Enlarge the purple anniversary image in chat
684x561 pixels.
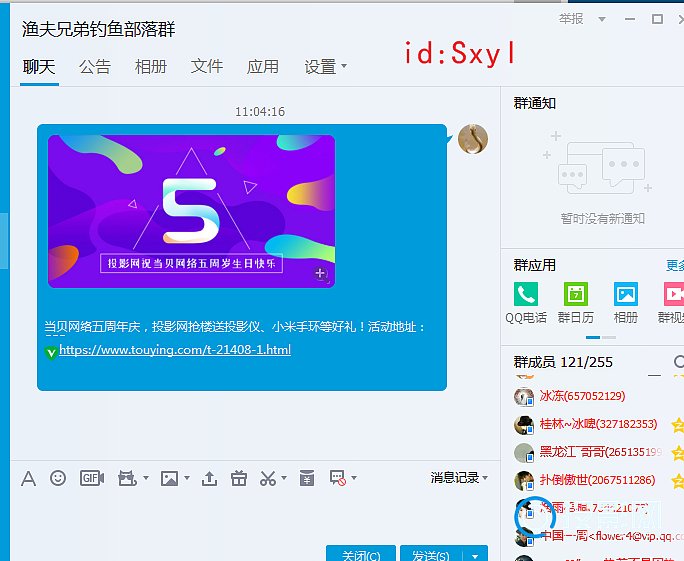coord(192,211)
